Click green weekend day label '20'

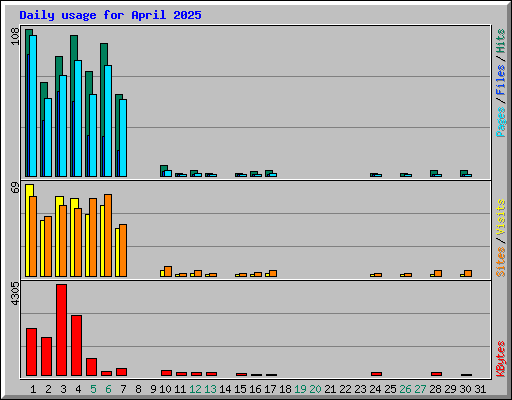pyautogui.click(x=315, y=389)
